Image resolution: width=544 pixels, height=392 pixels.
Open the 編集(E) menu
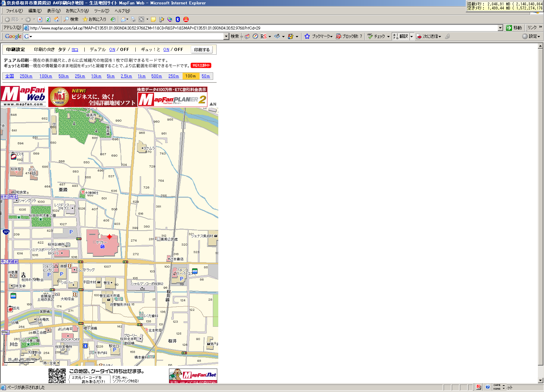click(x=35, y=11)
